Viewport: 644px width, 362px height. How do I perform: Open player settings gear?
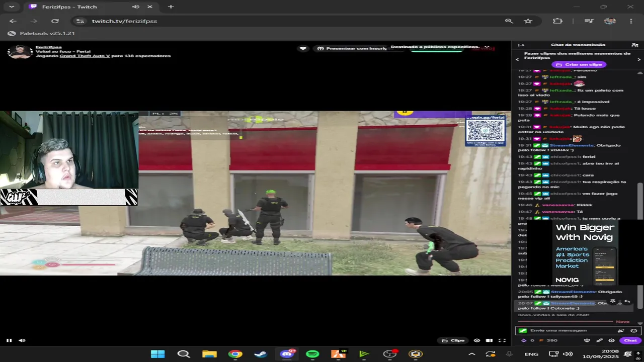477,340
